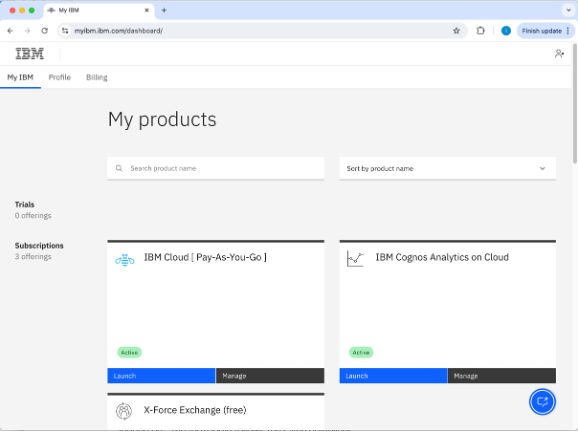Click the search magnifier icon

tap(119, 168)
